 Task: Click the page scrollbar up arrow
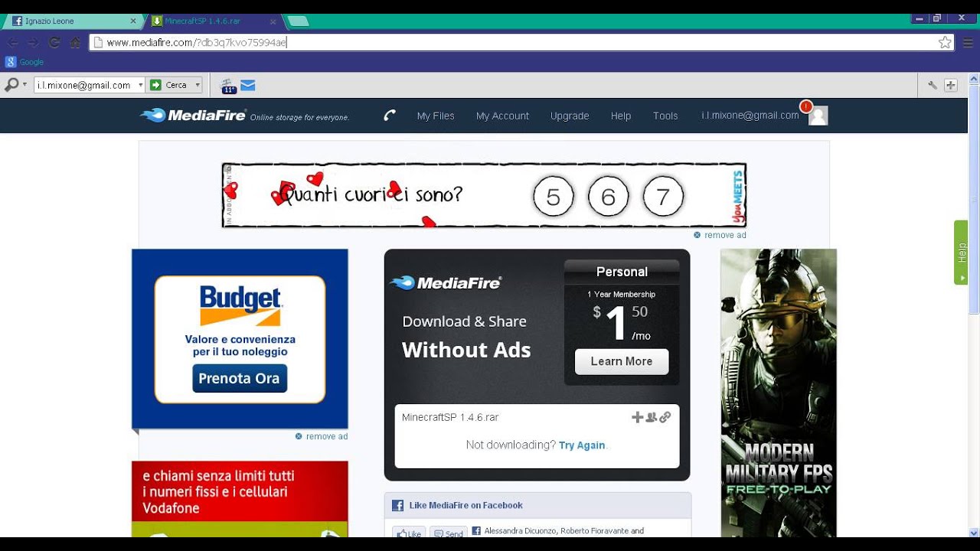pyautogui.click(x=974, y=79)
